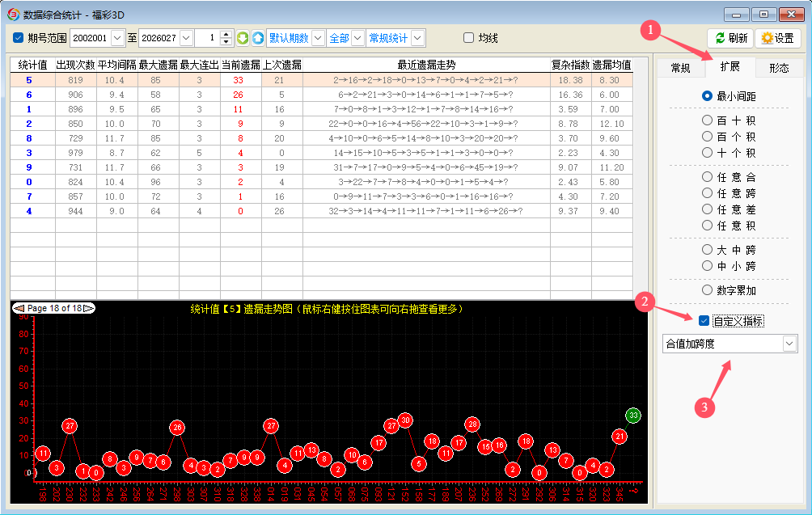Enable the 均线 checkbox

(468, 38)
